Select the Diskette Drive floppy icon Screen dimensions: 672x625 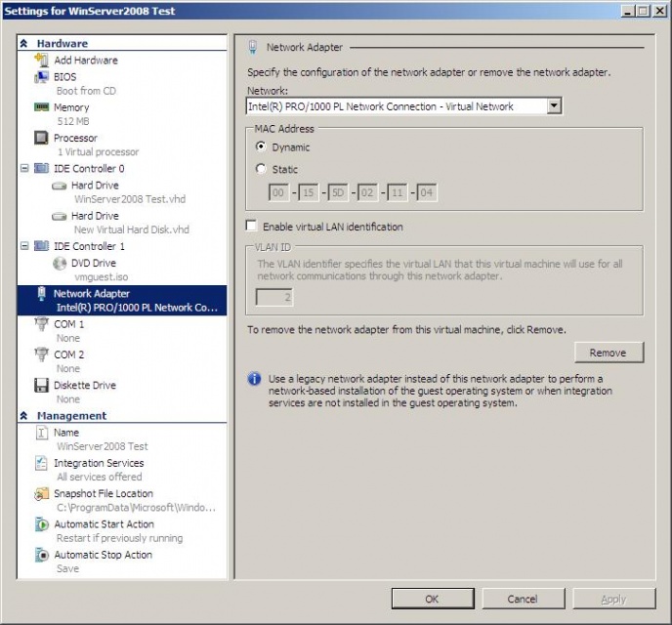pos(42,386)
